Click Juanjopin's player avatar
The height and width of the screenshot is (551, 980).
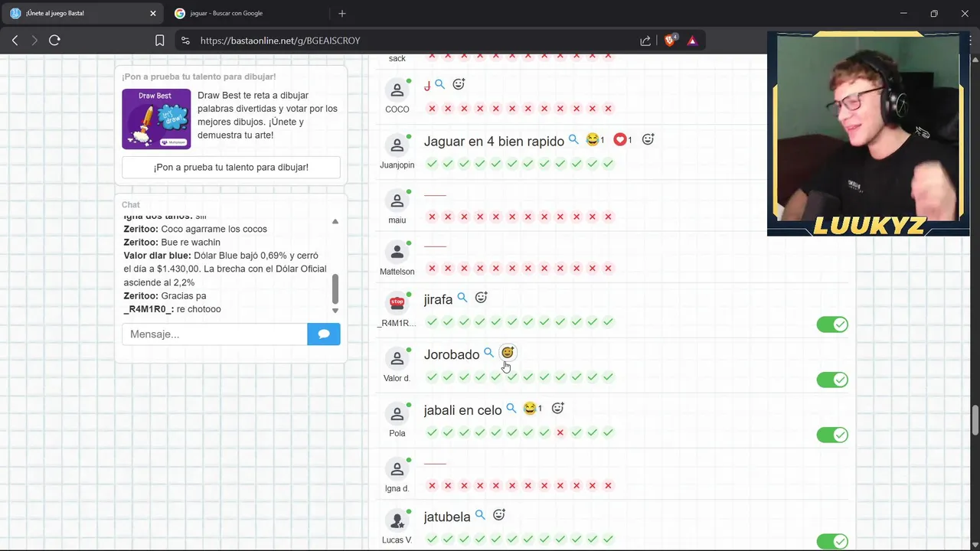(x=397, y=145)
